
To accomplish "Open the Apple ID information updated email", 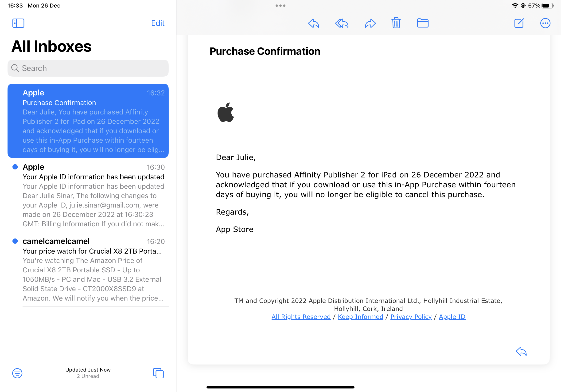I will (88, 195).
